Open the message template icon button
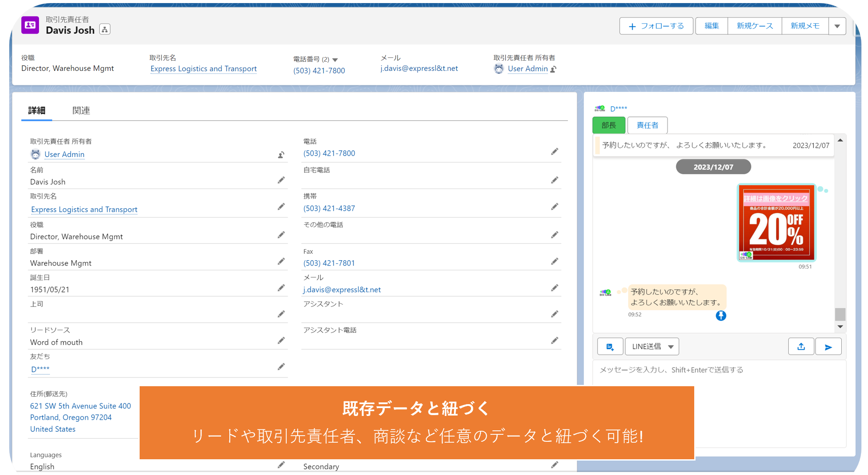Image resolution: width=868 pixels, height=475 pixels. (610, 347)
